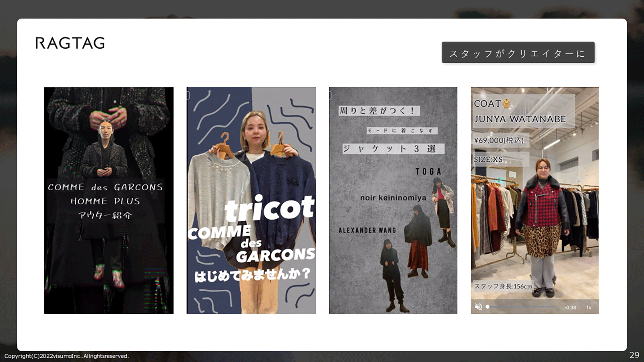The width and height of the screenshot is (644, 362).
Task: Click the visumo copyright notice
Action: pyautogui.click(x=67, y=356)
